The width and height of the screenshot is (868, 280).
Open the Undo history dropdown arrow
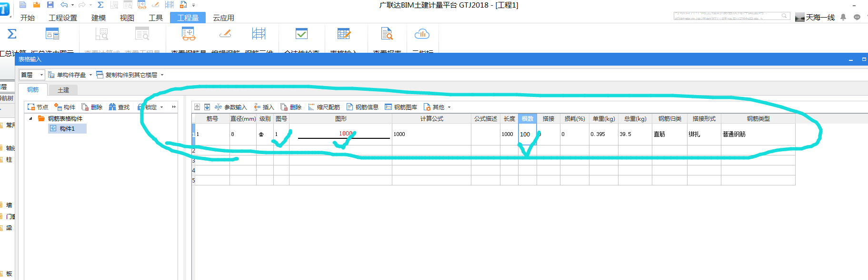pyautogui.click(x=72, y=5)
